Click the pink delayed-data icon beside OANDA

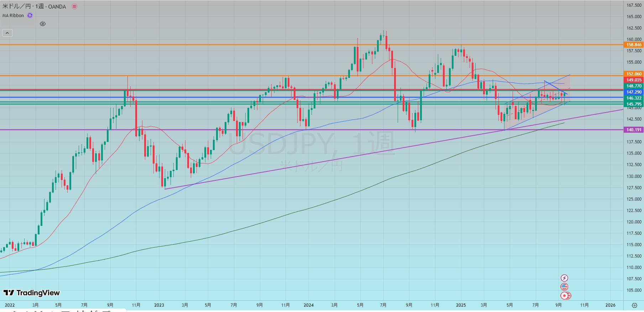click(x=74, y=6)
